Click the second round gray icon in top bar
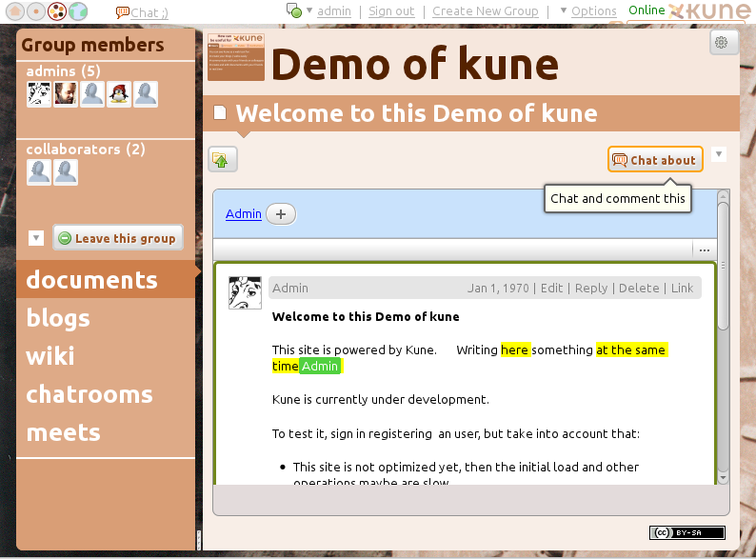 (36, 11)
